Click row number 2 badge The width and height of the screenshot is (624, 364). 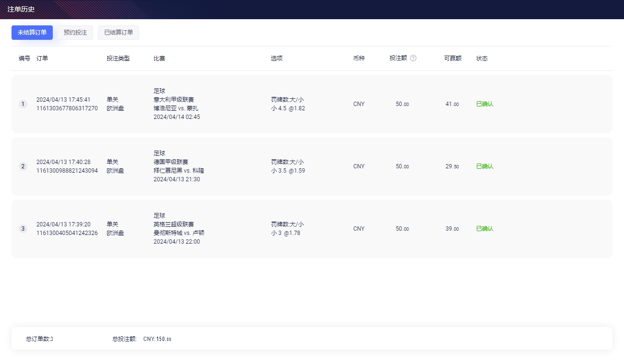coord(23,166)
